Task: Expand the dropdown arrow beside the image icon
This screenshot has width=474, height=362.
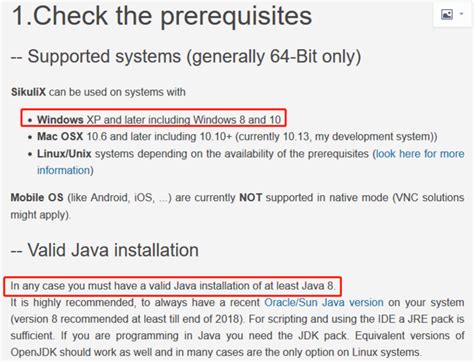Action: 462,14
